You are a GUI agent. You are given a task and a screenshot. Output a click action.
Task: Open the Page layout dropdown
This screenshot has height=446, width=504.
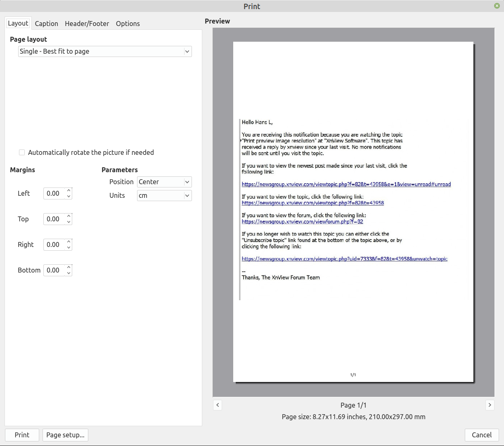click(x=105, y=52)
